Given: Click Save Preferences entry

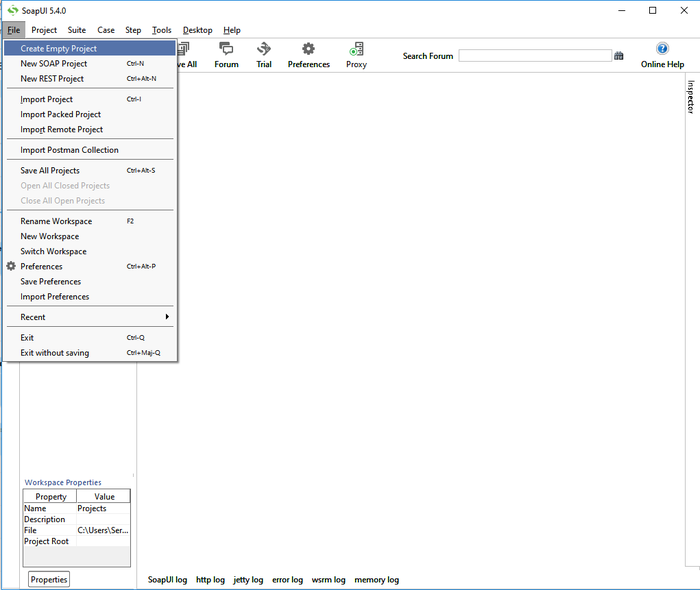Looking at the screenshot, I should (x=90, y=282).
